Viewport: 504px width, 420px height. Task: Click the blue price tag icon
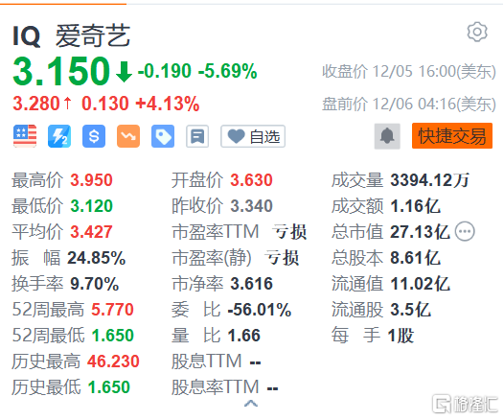tap(163, 136)
